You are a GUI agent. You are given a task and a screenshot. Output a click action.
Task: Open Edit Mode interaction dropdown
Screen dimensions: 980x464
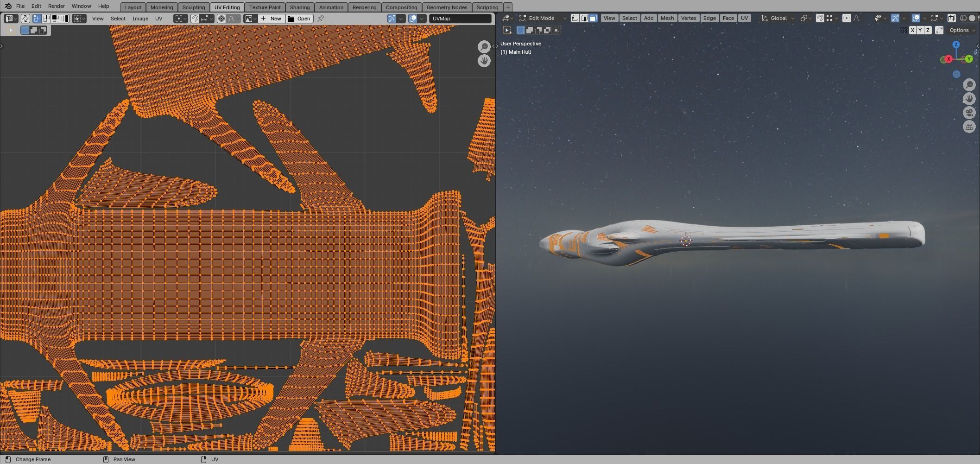542,18
